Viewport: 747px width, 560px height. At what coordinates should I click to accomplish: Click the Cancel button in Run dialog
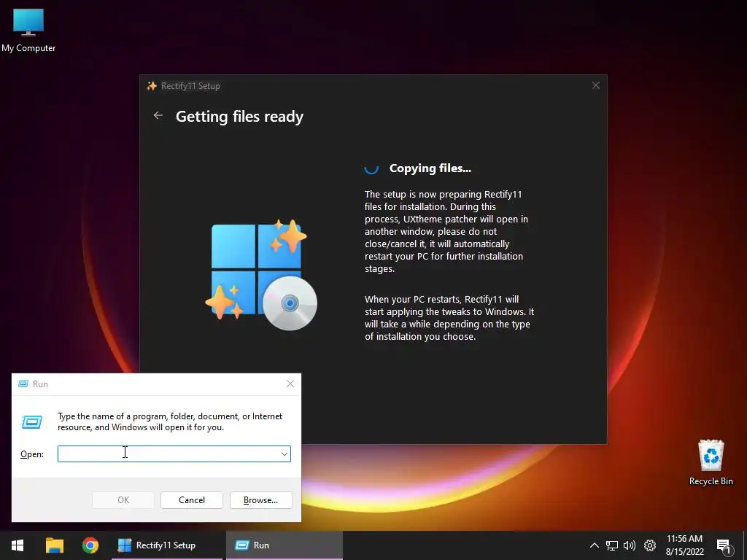(x=192, y=500)
